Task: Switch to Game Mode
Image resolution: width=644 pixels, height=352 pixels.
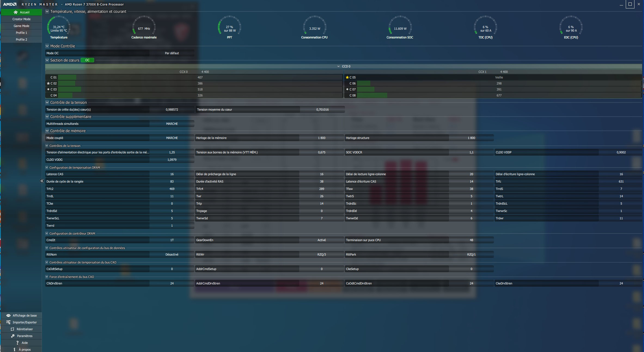Action: [22, 26]
